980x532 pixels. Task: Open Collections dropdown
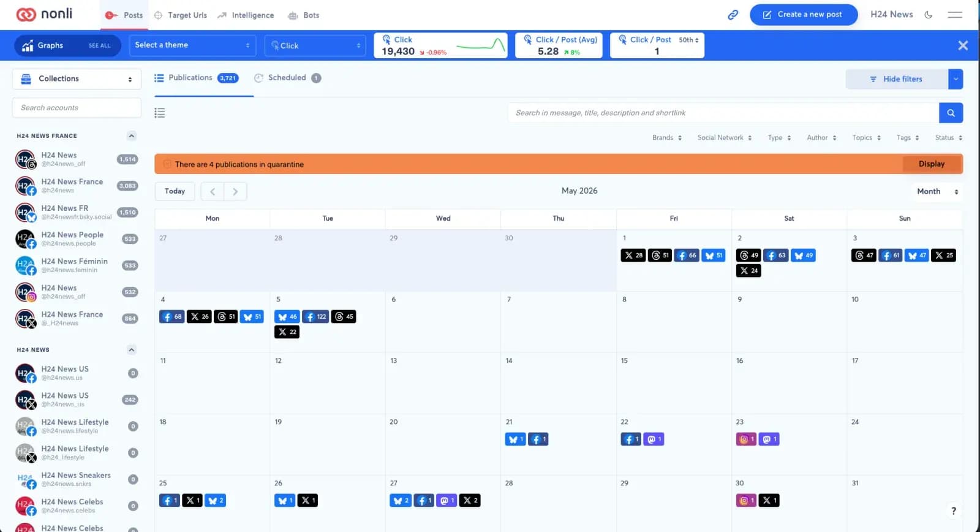77,78
